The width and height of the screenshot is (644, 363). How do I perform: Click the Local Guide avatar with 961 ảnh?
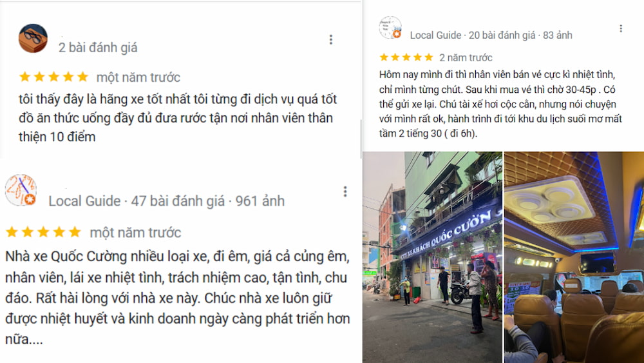21,190
